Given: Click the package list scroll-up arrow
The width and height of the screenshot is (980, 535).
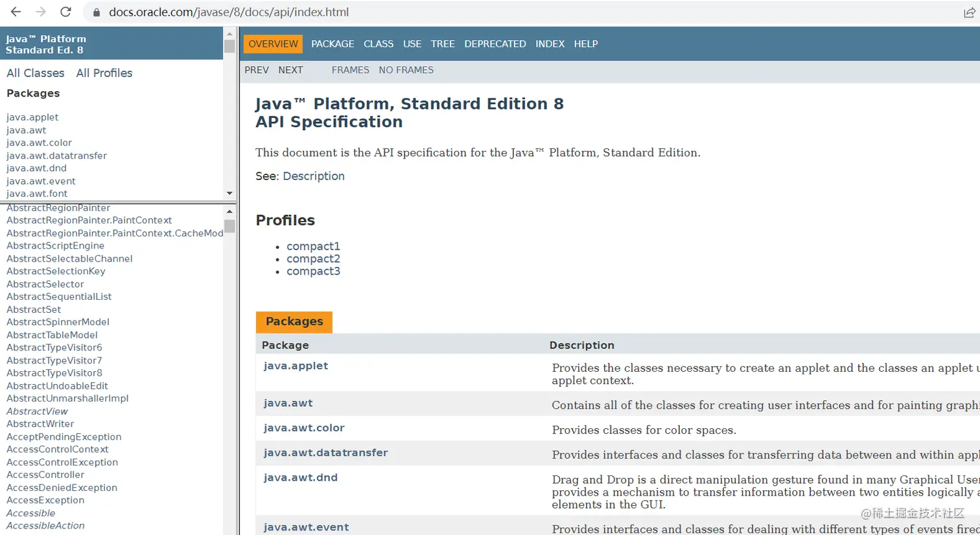Looking at the screenshot, I should point(229,32).
